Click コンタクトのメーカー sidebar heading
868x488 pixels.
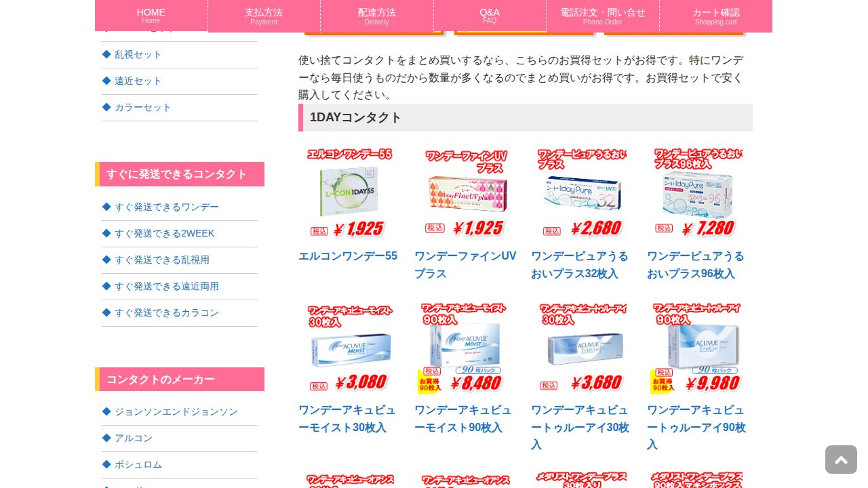(x=180, y=380)
